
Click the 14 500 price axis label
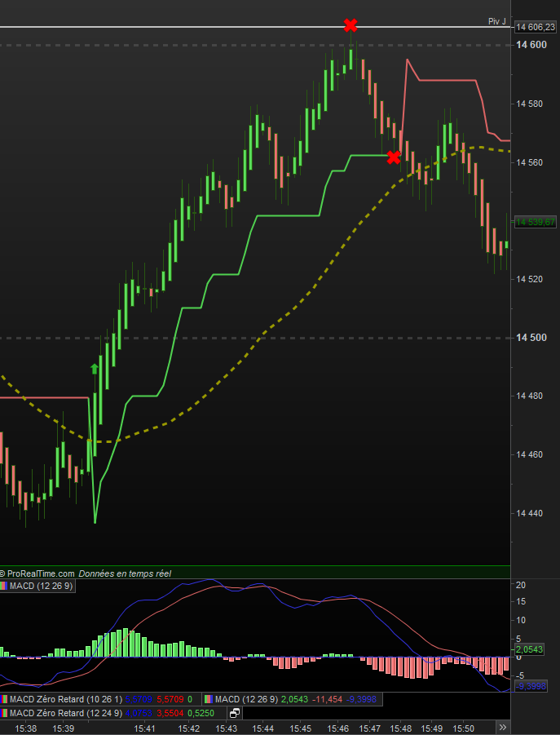click(531, 338)
